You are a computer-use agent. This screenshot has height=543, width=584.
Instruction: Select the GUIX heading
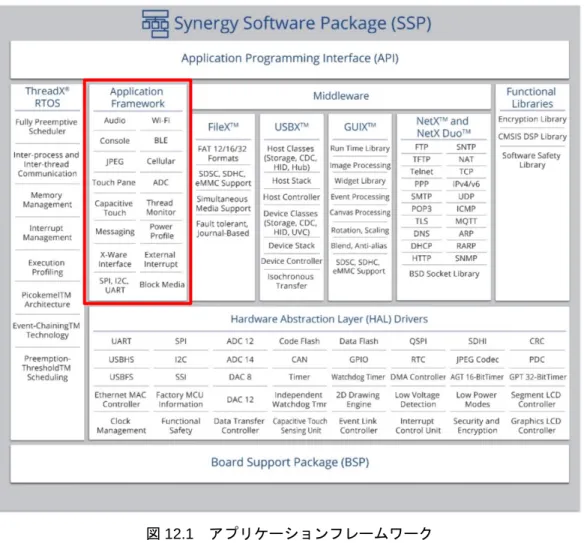[360, 127]
